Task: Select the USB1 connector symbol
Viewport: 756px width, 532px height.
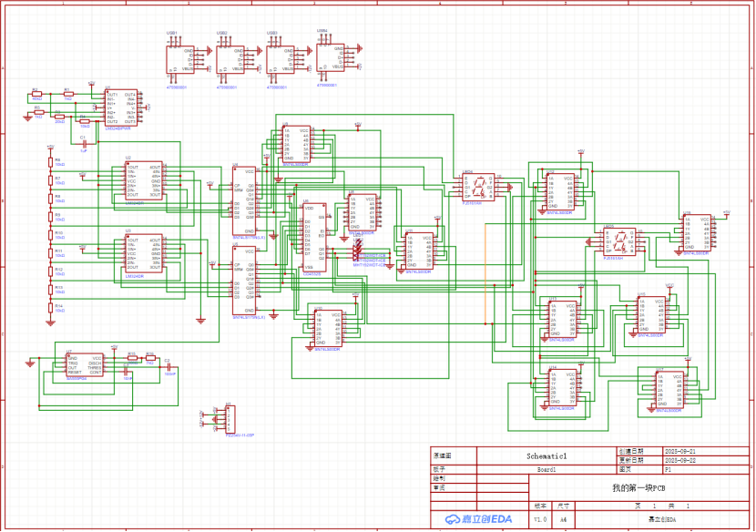Action: 180,60
